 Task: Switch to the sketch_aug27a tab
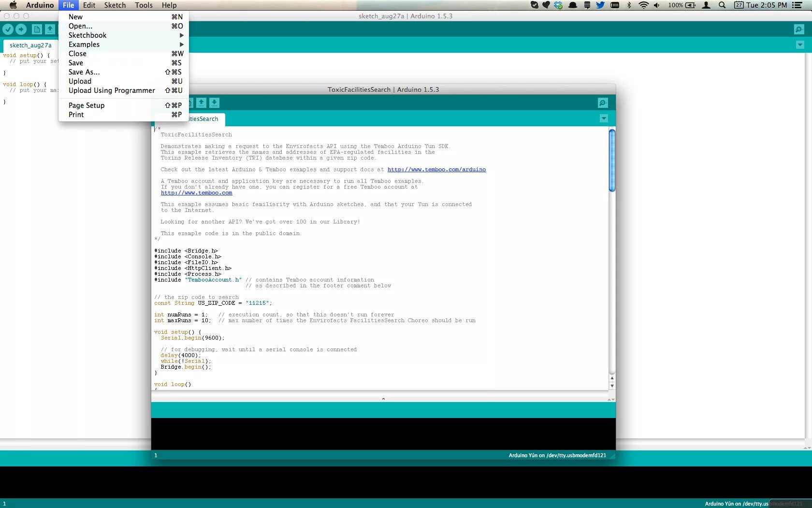[x=30, y=45]
